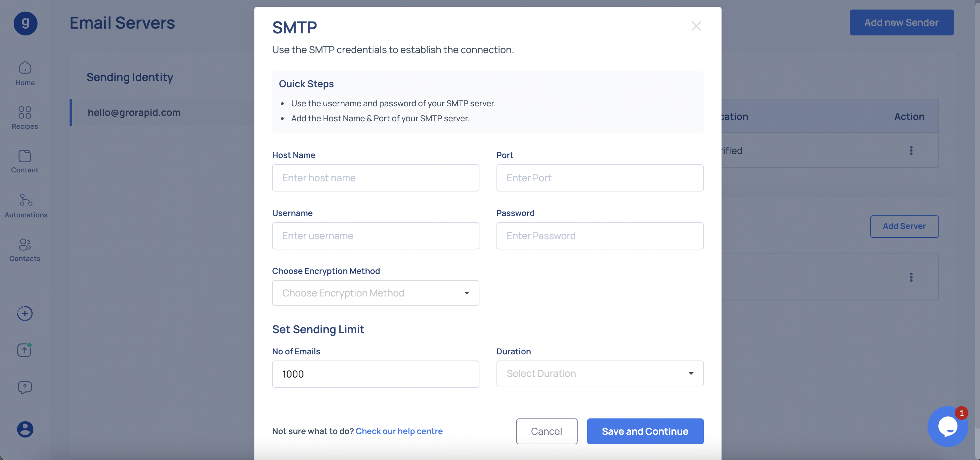Click the Host Name input field

pos(376,178)
